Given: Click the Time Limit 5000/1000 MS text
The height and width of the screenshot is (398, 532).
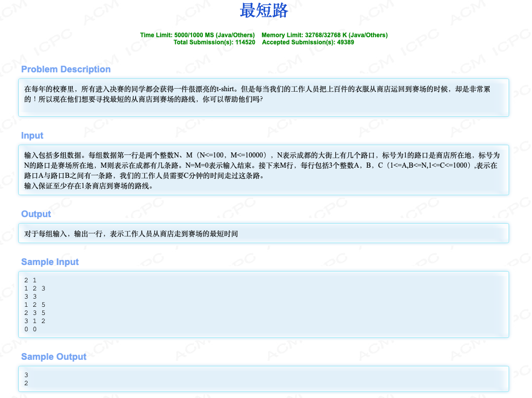Looking at the screenshot, I should click(x=197, y=35).
